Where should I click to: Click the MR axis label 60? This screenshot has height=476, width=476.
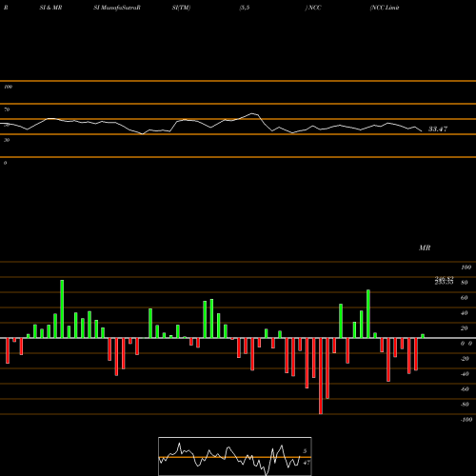465,298
